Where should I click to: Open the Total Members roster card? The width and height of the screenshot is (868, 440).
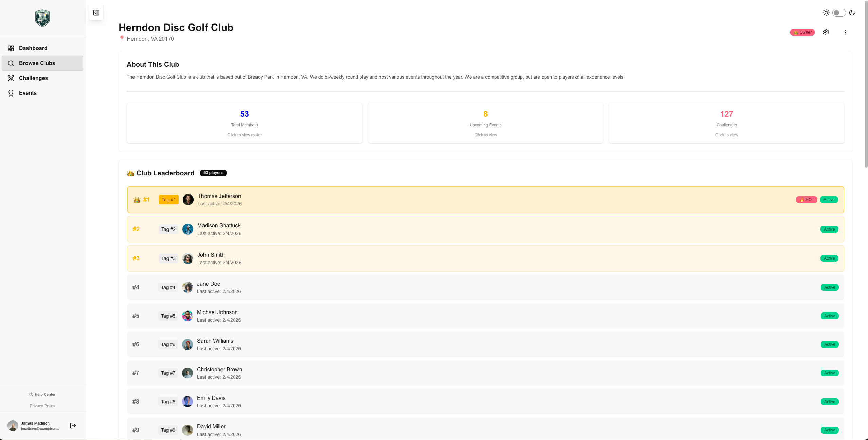pos(244,123)
